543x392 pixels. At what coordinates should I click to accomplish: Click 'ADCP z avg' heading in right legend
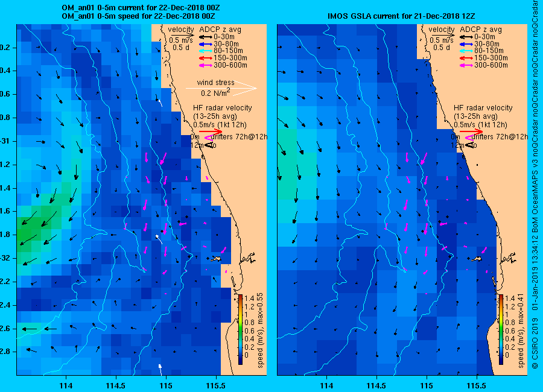tap(481, 30)
